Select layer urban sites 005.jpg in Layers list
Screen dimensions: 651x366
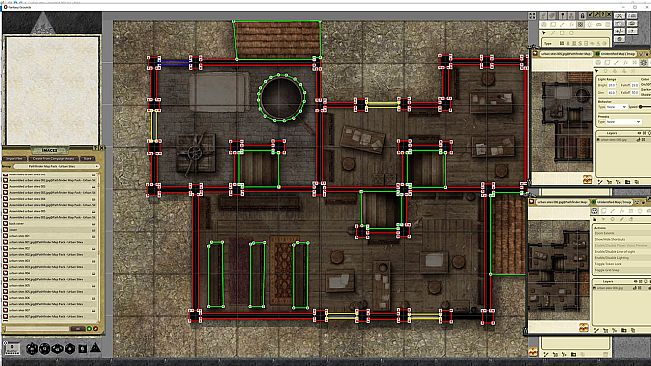tap(614, 140)
